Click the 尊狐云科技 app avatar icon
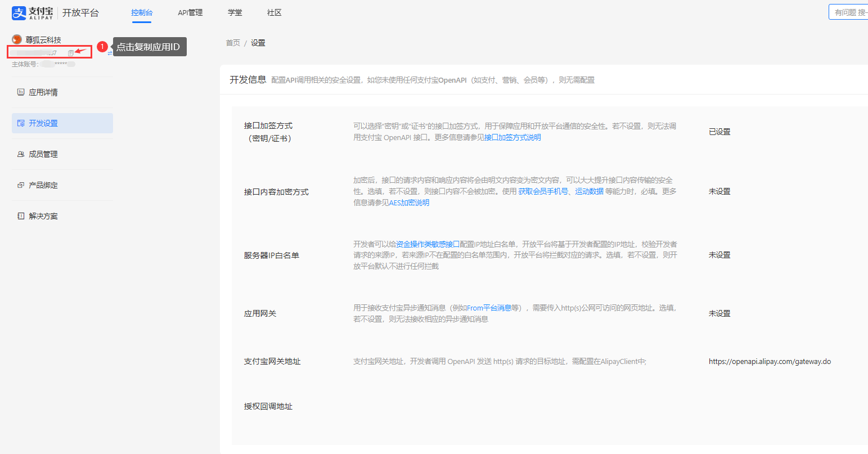 (x=17, y=39)
